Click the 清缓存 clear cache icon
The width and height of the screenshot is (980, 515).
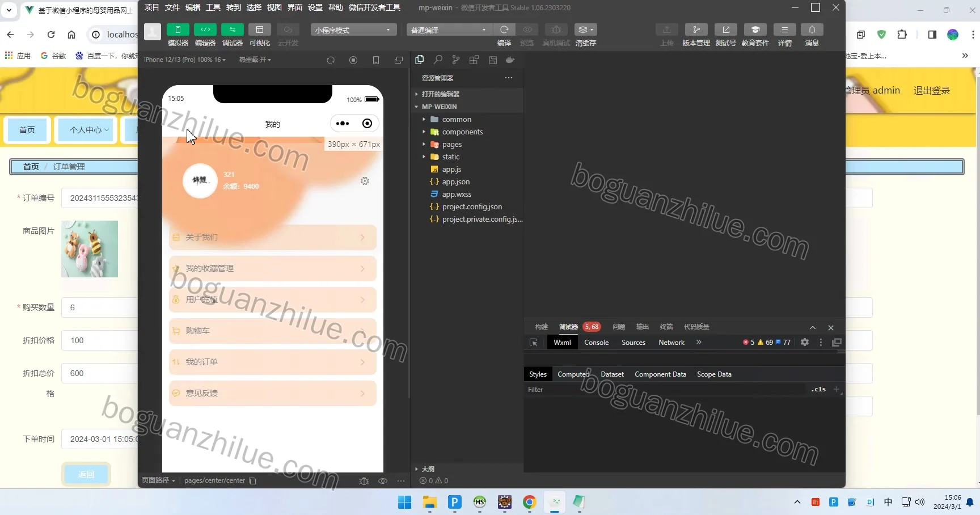(585, 29)
